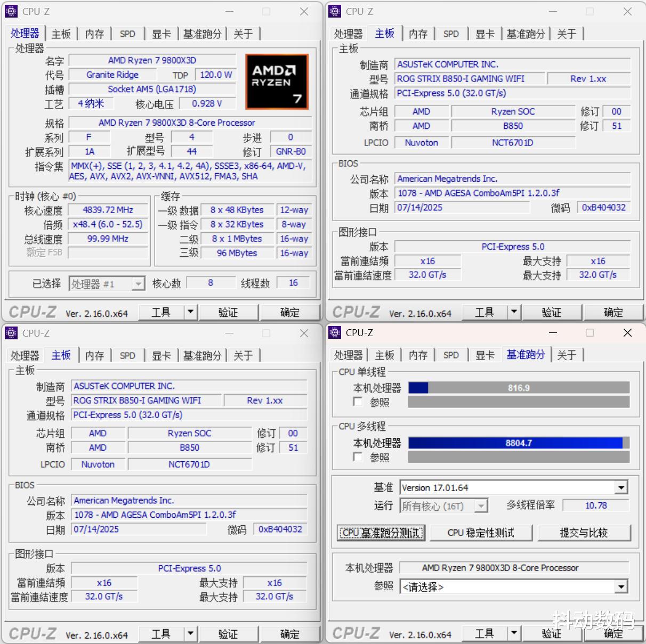Viewport: 646px width, 644px height.
Task: Click the 名字 field AMD Ryzen 7 9800X3D
Action: click(x=152, y=60)
